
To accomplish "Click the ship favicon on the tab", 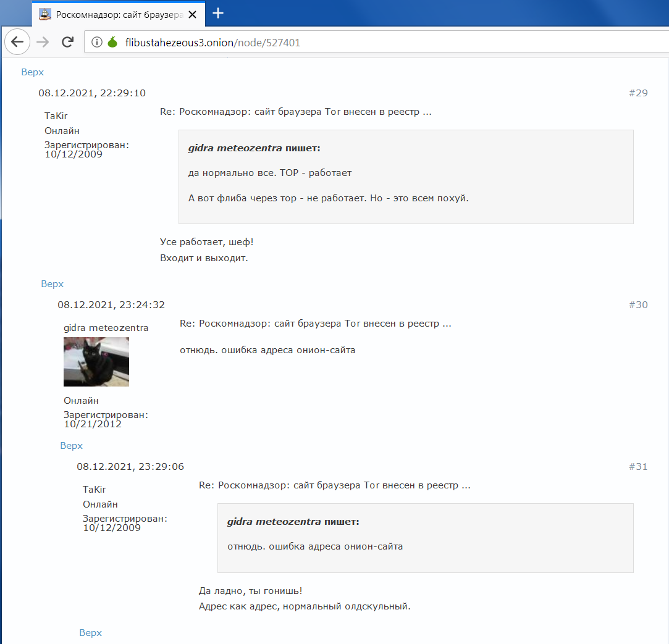I will tap(45, 14).
